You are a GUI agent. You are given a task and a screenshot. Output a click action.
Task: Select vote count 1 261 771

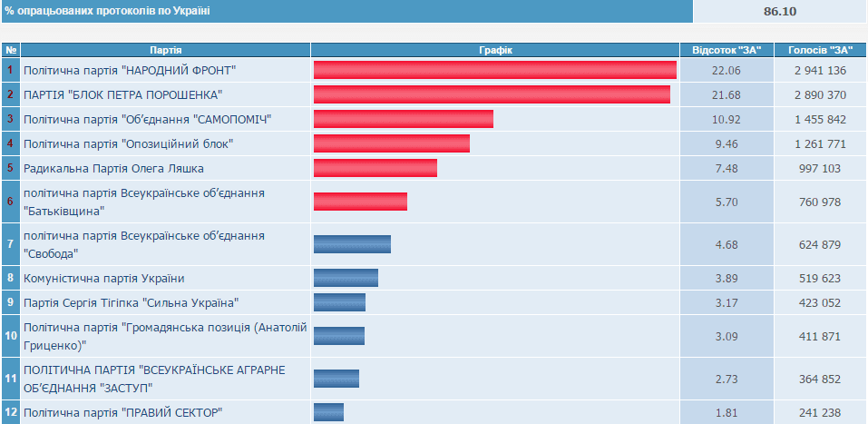point(821,144)
